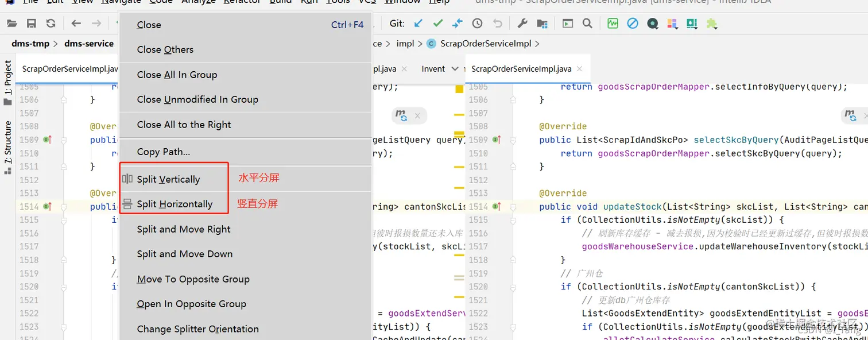This screenshot has height=340, width=868.
Task: Choose Close Others in the context menu
Action: click(x=245, y=49)
